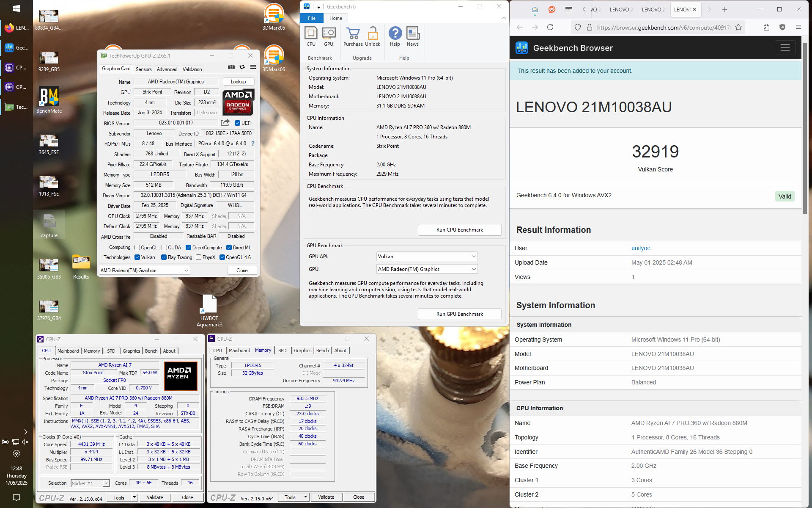Open the Geekbench quick access toolbar dropdown

point(318,7)
